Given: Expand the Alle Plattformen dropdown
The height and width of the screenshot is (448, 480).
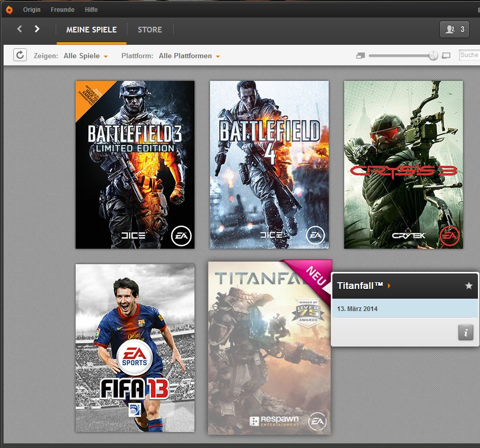Looking at the screenshot, I should [189, 56].
